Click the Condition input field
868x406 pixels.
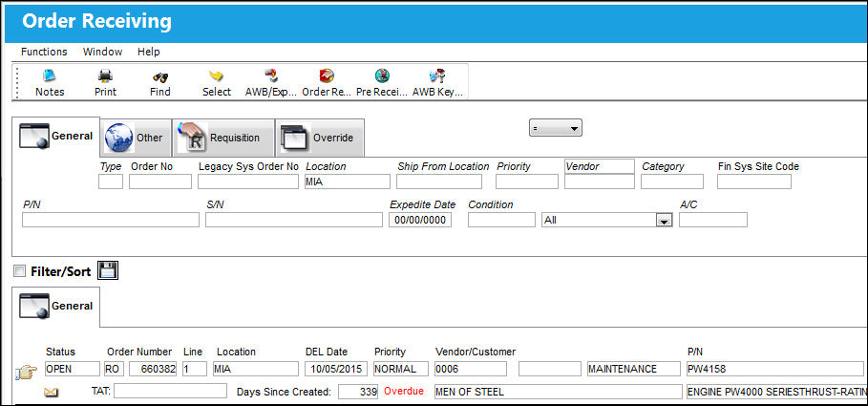[x=501, y=220]
